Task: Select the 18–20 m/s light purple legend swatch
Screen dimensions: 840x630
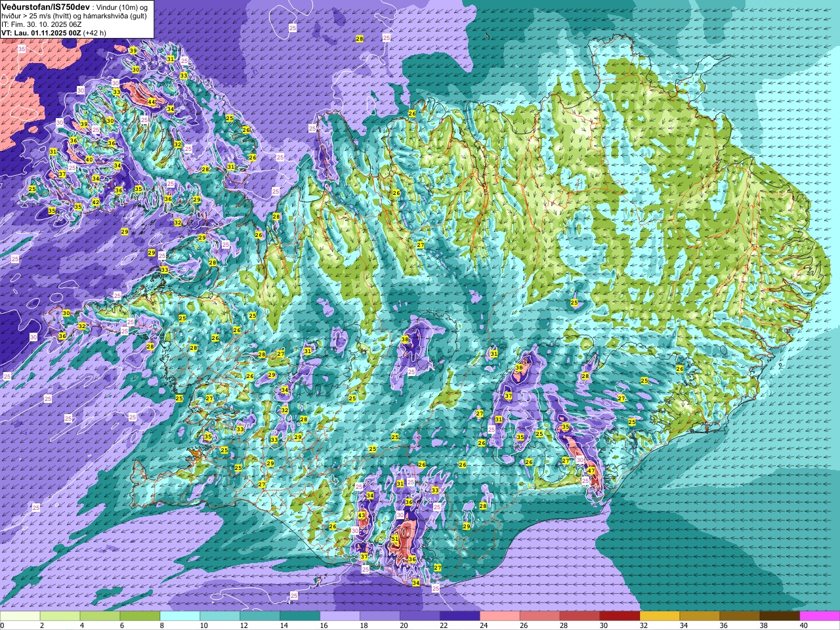Action: pos(380,616)
